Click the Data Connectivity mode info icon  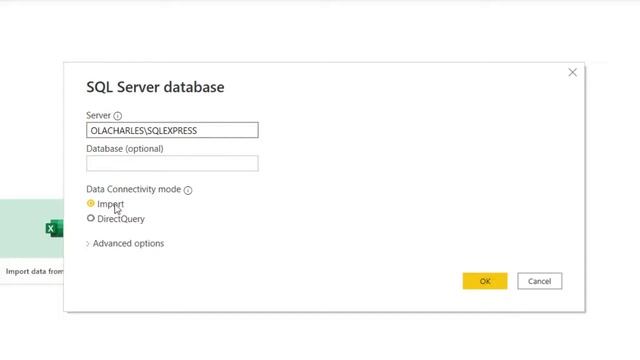(188, 190)
